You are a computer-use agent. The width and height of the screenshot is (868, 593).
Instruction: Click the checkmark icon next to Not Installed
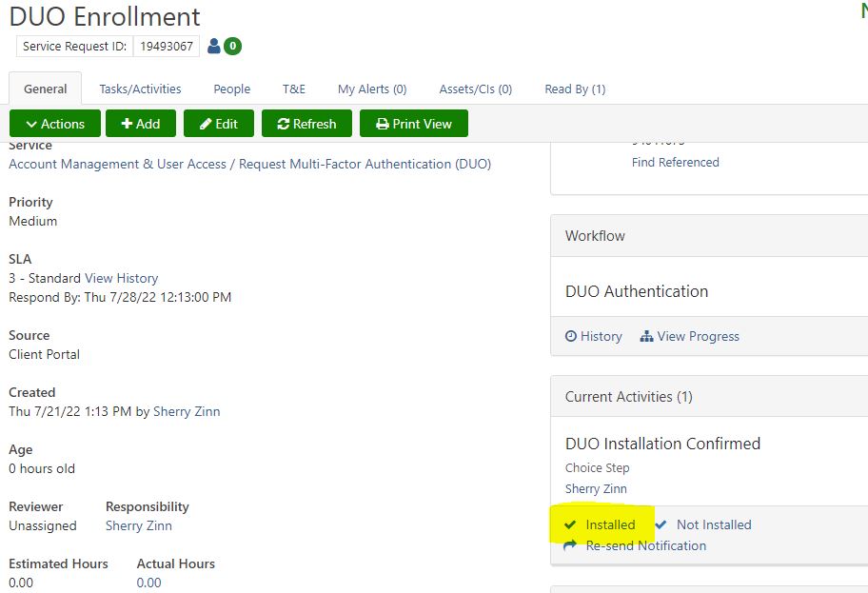[661, 524]
